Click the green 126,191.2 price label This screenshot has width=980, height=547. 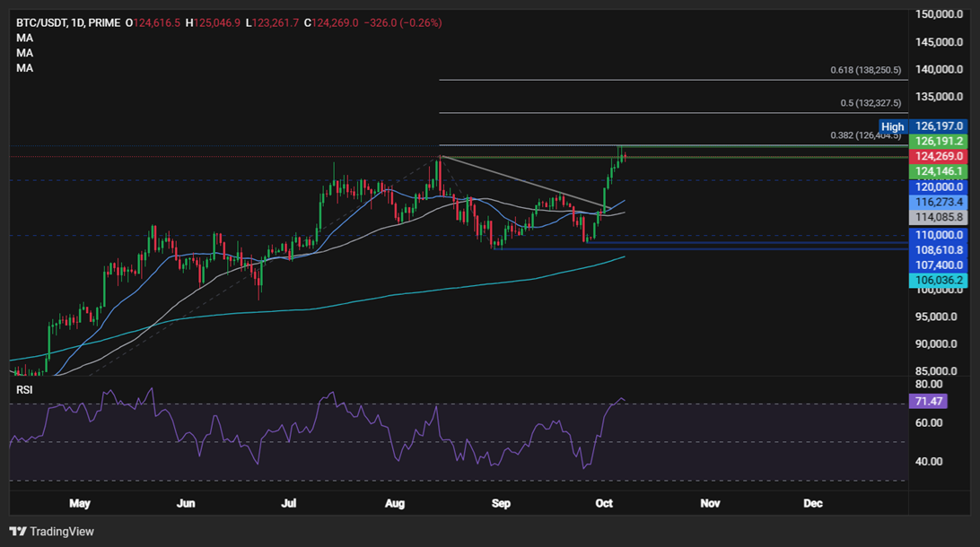(940, 142)
